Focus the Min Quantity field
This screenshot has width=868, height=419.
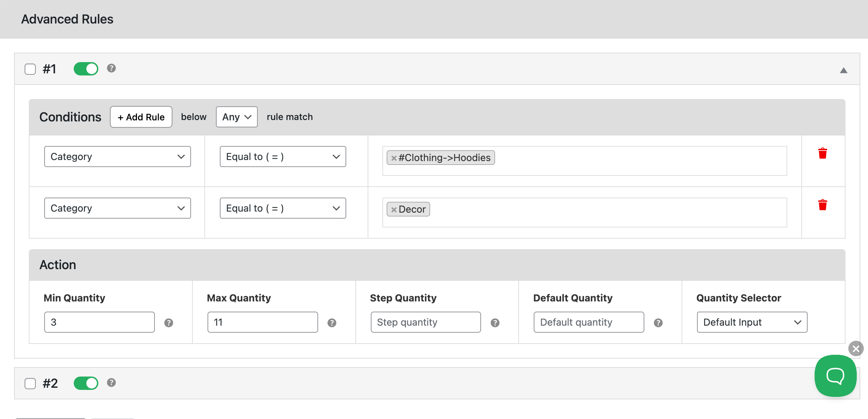(x=99, y=322)
